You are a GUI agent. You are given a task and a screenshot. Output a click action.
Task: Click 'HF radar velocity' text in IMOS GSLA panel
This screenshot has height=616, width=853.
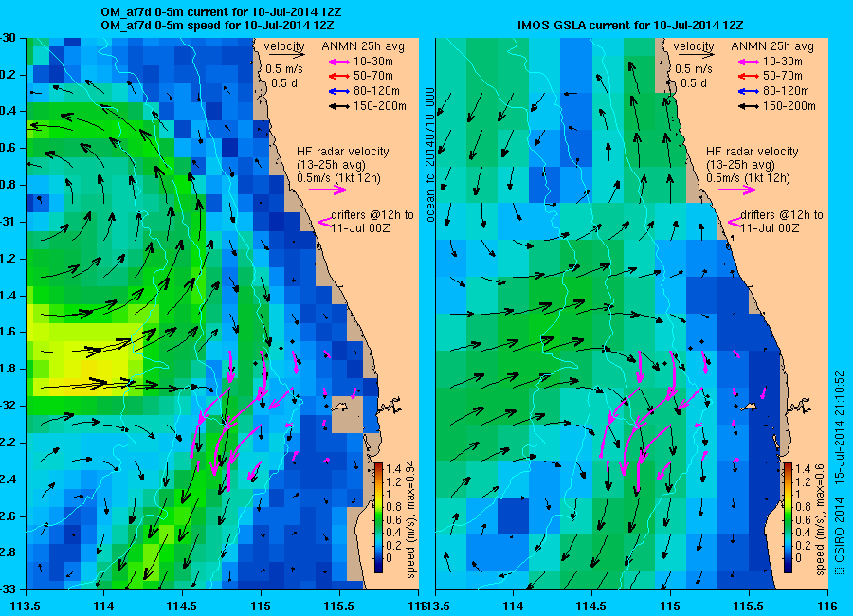point(753,152)
